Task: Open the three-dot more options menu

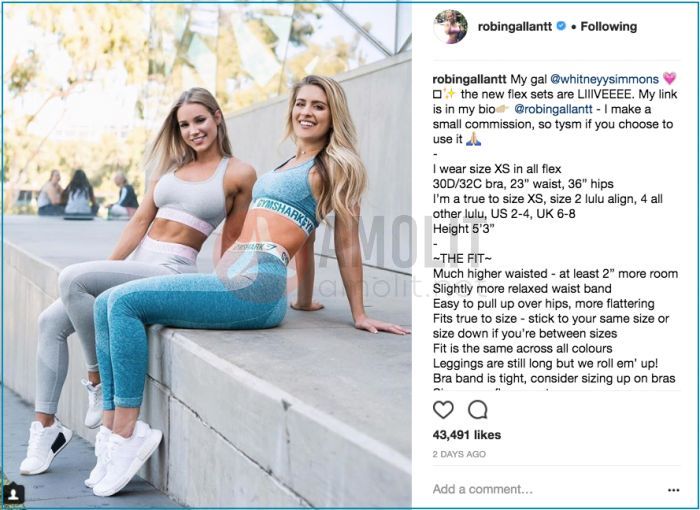Action: coord(673,490)
